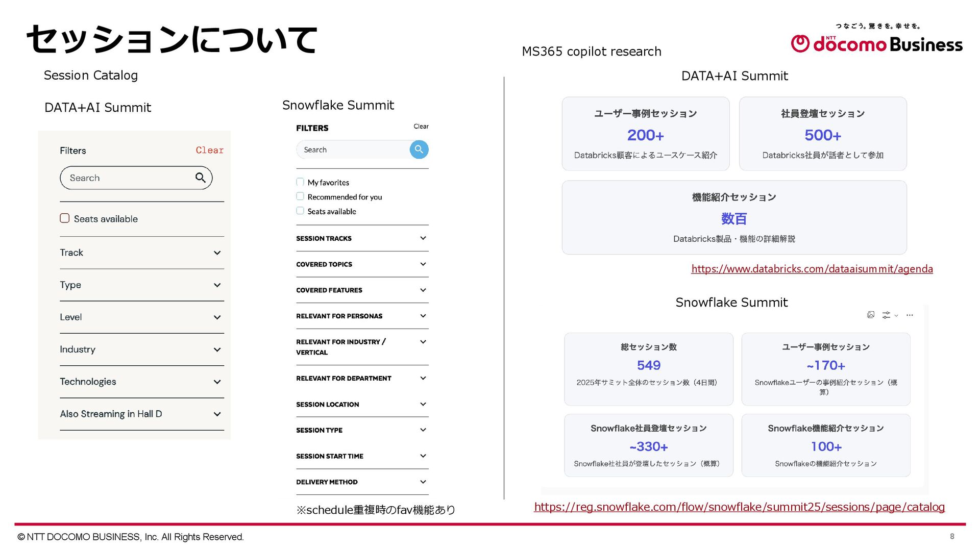Expand the Type filter

coord(142,285)
